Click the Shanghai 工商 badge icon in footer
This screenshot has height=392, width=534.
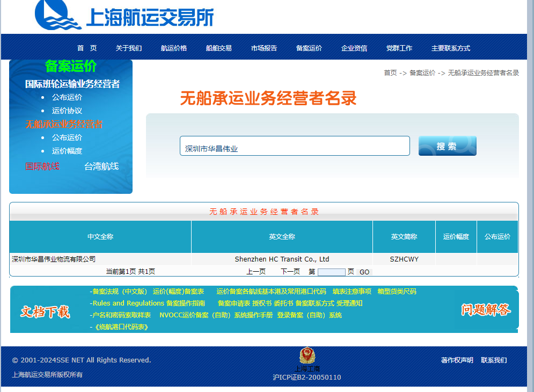tap(307, 356)
